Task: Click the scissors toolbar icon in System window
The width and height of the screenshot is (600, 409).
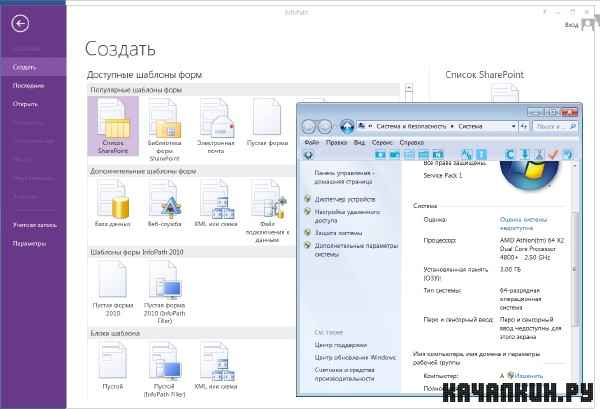Action: [539, 155]
